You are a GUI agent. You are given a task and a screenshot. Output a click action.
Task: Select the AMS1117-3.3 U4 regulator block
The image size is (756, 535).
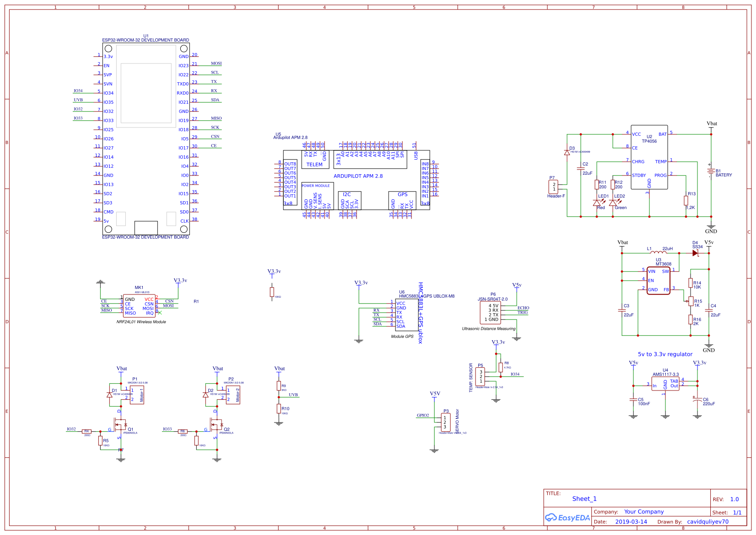pos(665,383)
